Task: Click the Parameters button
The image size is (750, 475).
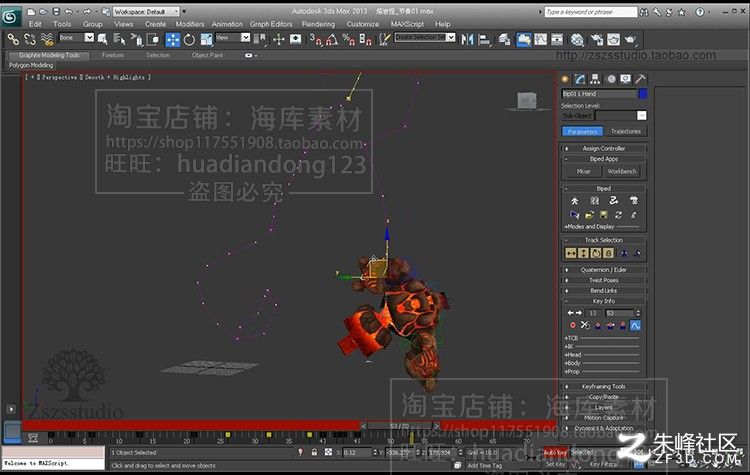Action: (583, 131)
